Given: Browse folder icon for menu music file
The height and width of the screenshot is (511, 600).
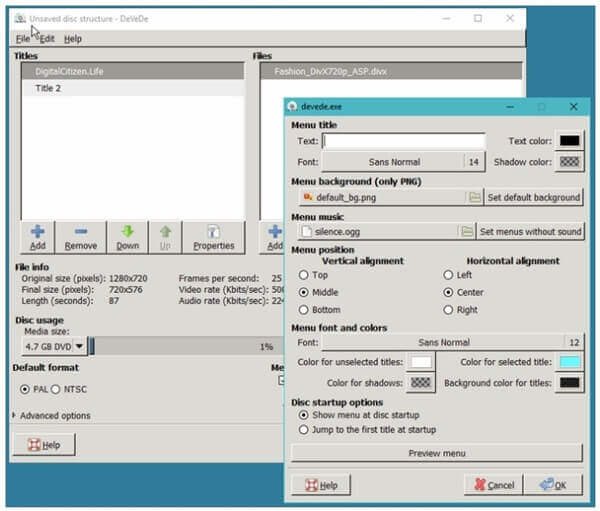Looking at the screenshot, I should click(x=467, y=232).
